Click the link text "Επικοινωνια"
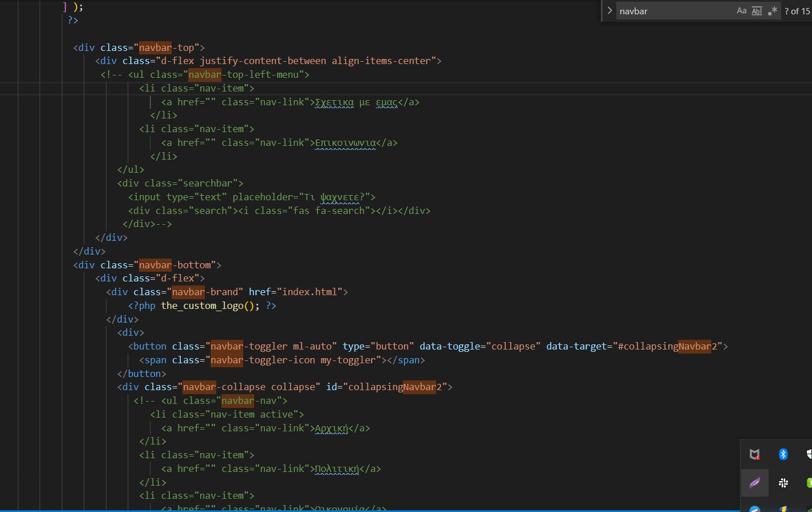 point(346,142)
